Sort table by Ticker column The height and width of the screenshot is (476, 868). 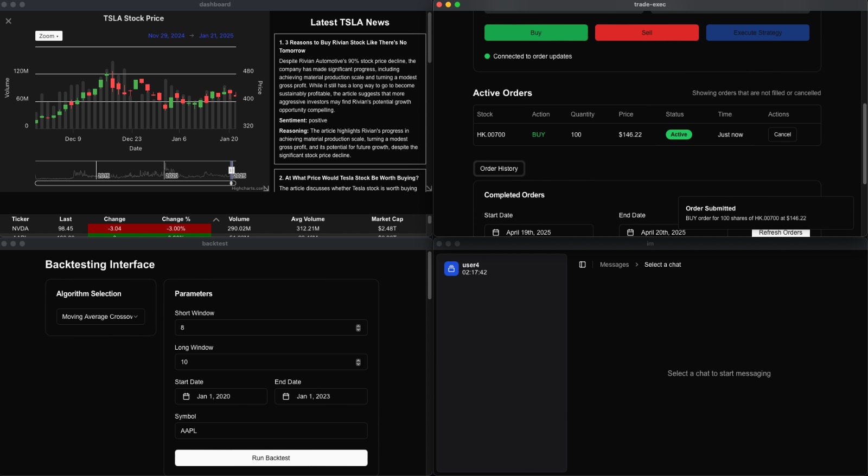point(21,219)
